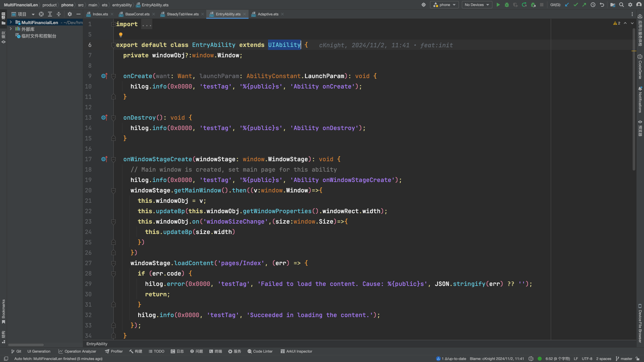The height and width of the screenshot is (362, 644).
Task: Open project panel options gear
Action: pos(70,14)
